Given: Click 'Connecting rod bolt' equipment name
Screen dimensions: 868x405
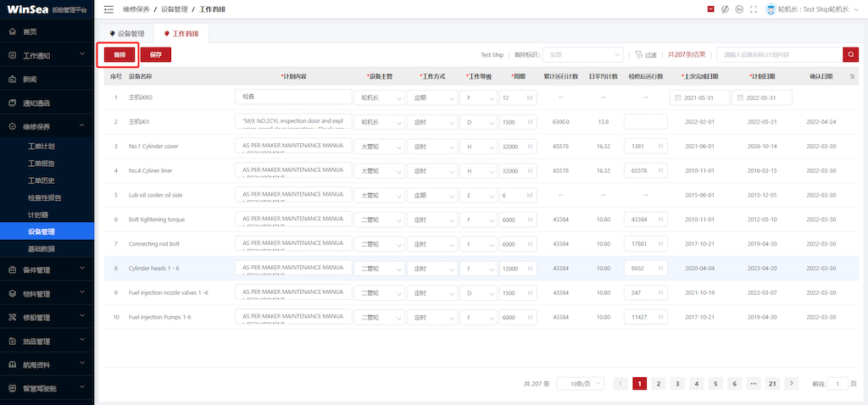Looking at the screenshot, I should 154,244.
